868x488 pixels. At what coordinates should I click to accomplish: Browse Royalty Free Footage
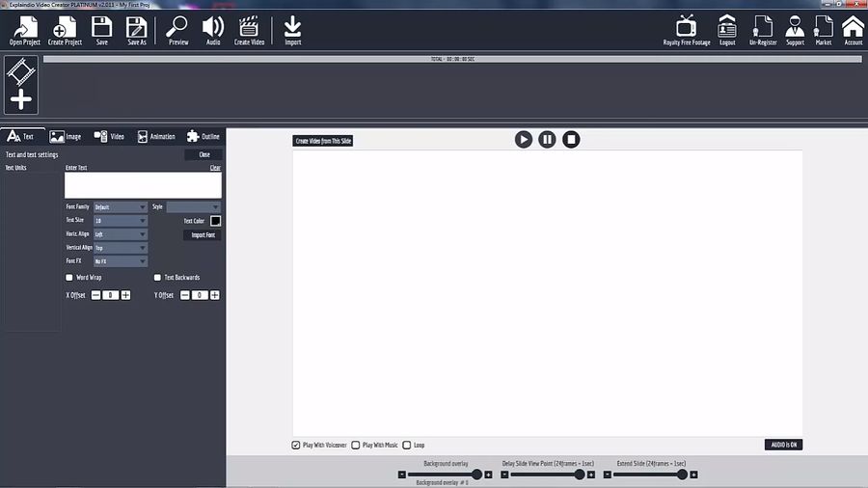click(687, 31)
